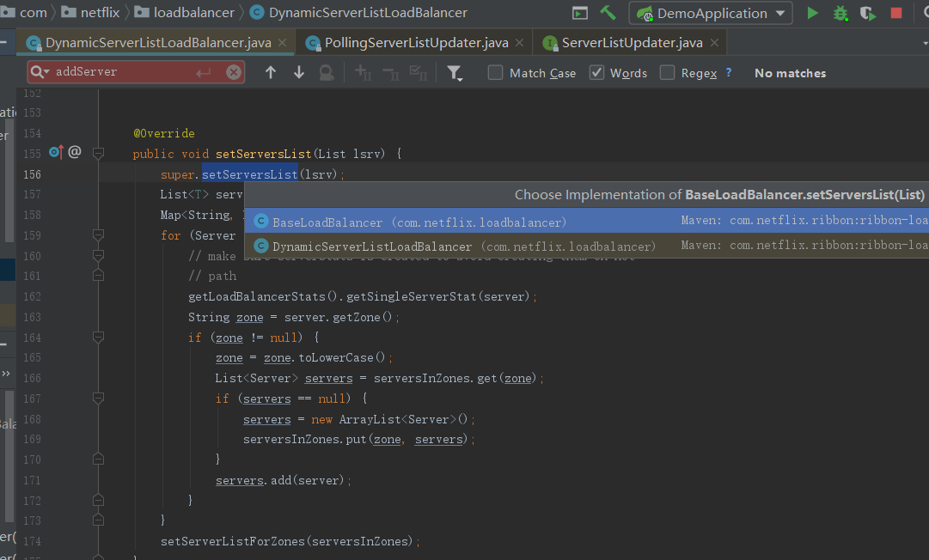Open the Regex help question mark
929x560 pixels.
729,72
